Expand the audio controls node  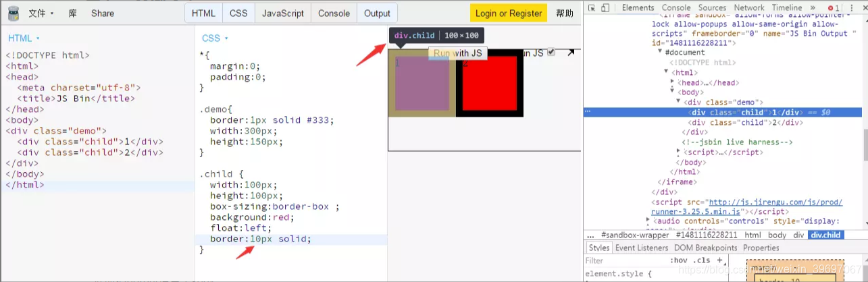coord(648,221)
